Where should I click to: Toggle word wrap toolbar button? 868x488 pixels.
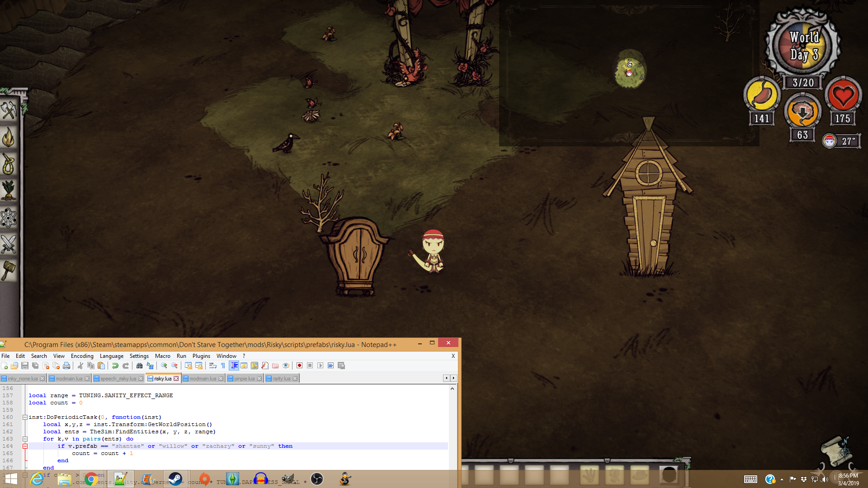tap(212, 366)
